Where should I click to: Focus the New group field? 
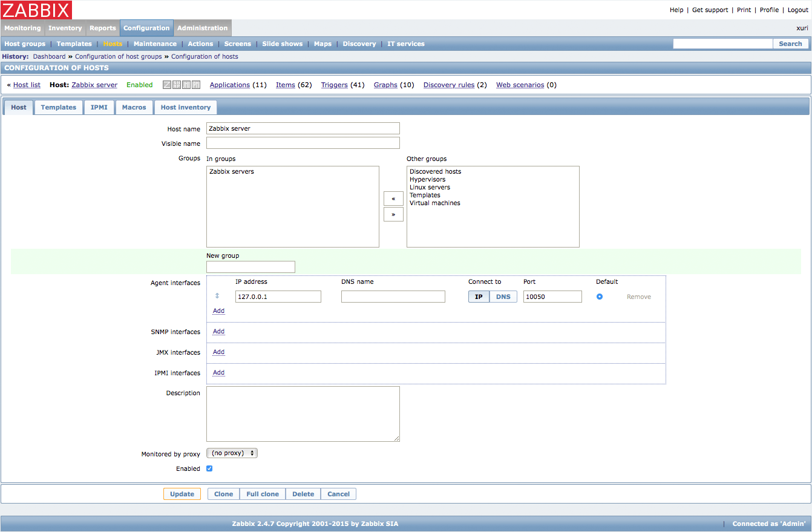pos(250,267)
